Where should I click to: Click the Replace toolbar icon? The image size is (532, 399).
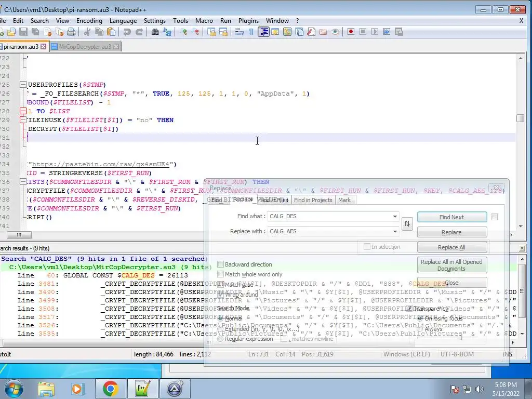tap(167, 32)
